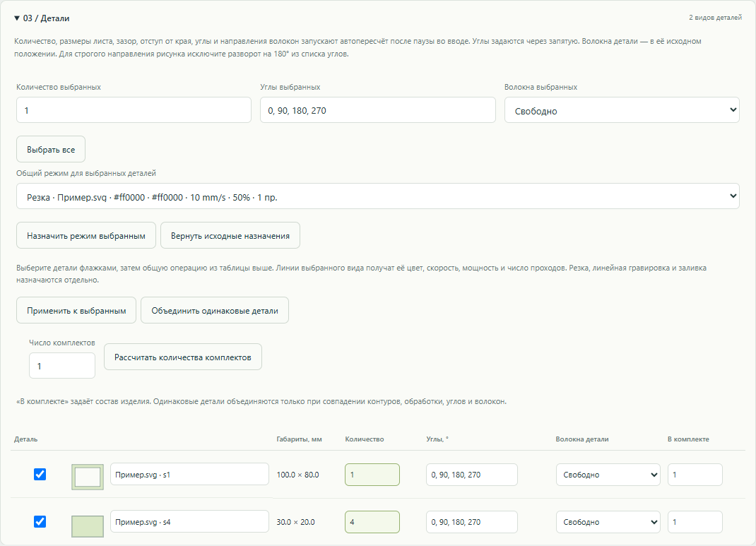
Task: Open the "Волокна детали" dropdown for s4
Action: 608,521
